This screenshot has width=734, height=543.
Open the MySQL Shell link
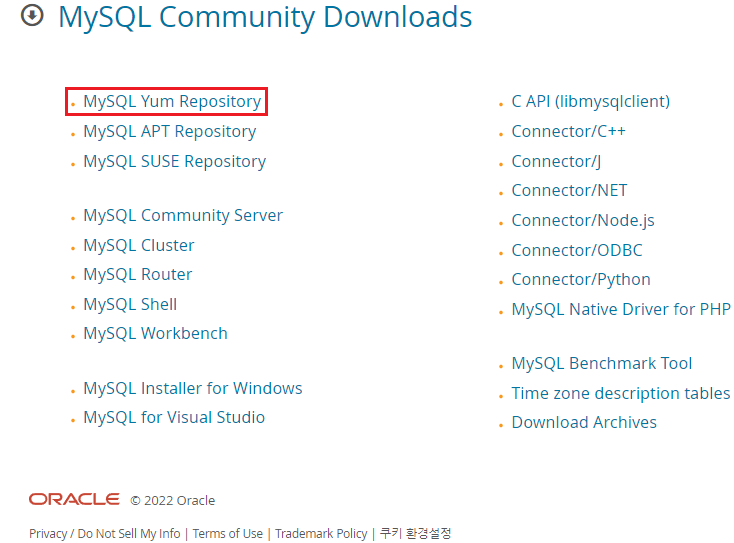click(x=130, y=304)
